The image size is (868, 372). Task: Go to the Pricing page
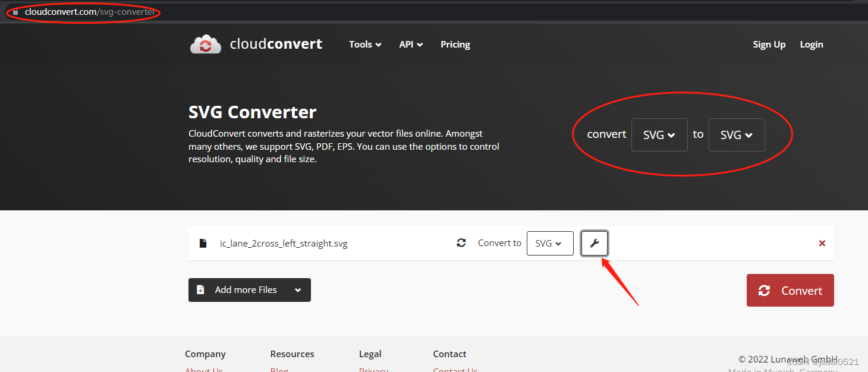tap(455, 45)
